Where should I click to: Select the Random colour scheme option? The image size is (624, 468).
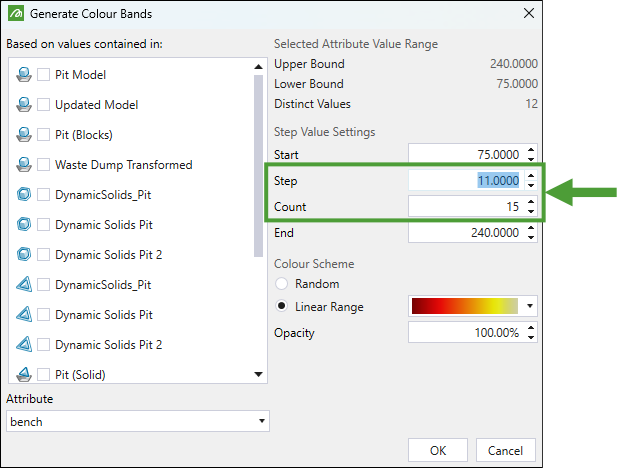point(282,284)
